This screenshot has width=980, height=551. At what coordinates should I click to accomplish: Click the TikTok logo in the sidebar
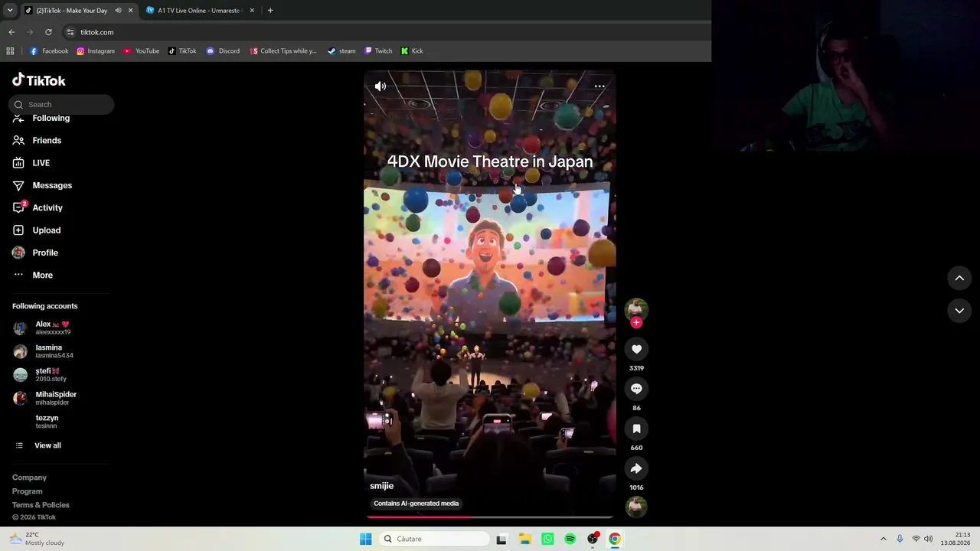coord(39,80)
